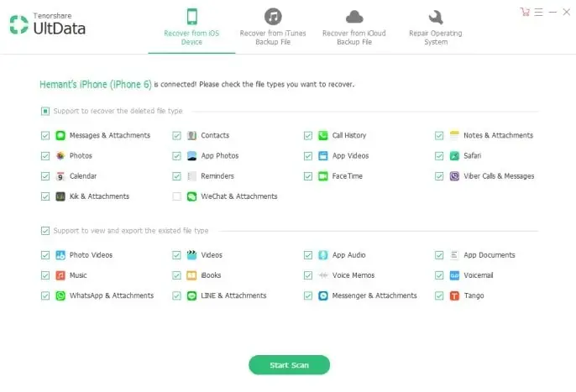Viewport: 576px width, 392px height.
Task: Open the hamburger menu icon
Action: (538, 12)
